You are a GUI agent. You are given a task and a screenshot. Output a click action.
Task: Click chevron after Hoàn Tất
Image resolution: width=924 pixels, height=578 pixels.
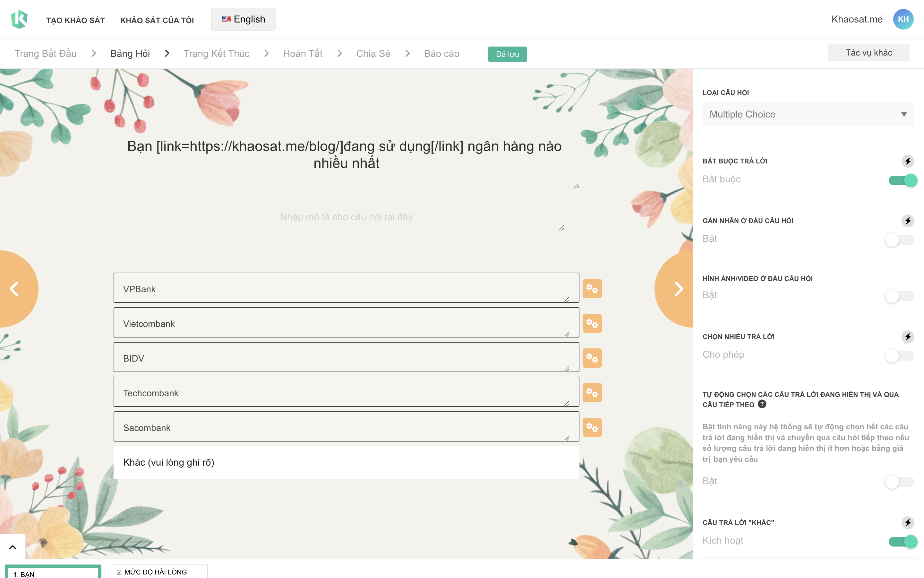pos(339,53)
